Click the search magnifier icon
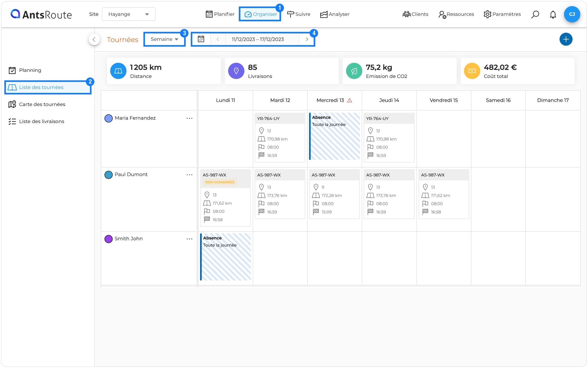The image size is (588, 368). click(x=535, y=14)
